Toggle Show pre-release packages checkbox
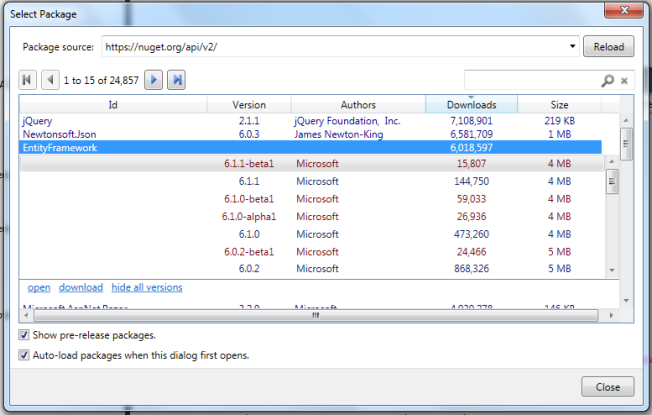 pos(25,335)
